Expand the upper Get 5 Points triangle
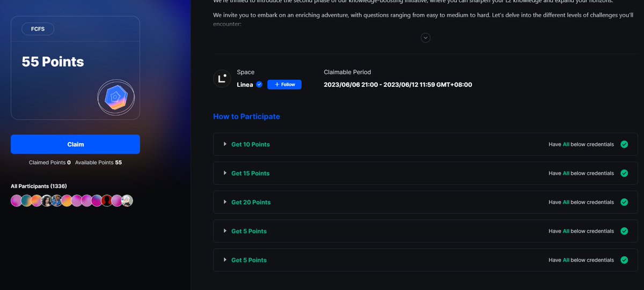This screenshot has width=644, height=290. [225, 231]
